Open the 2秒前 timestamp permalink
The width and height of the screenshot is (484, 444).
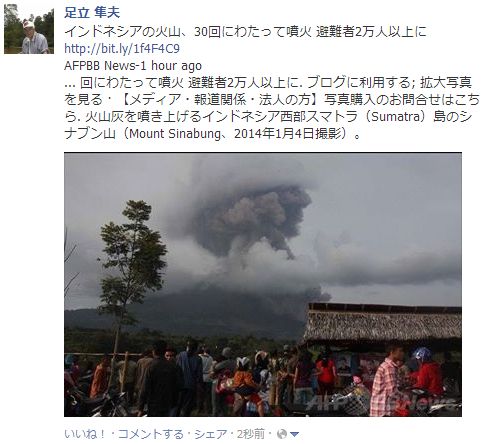click(251, 434)
